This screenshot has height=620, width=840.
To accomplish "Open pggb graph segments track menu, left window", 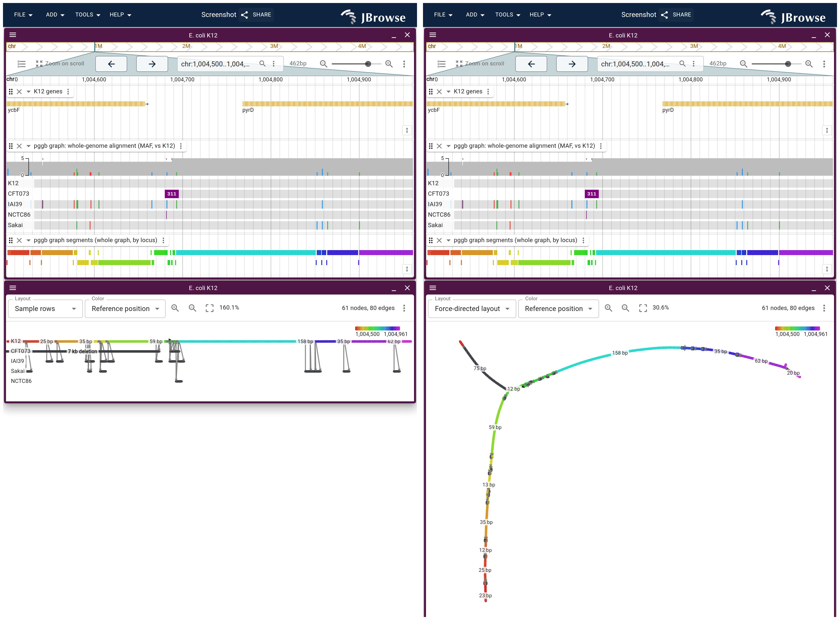I will click(163, 240).
